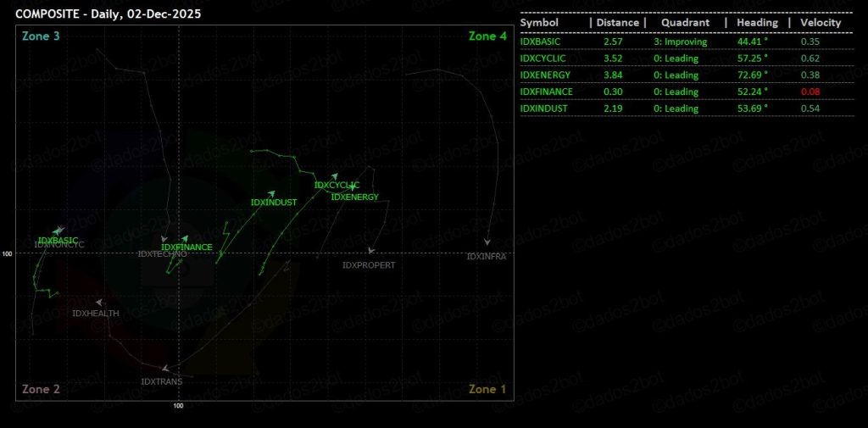Image resolution: width=868 pixels, height=428 pixels.
Task: Click the Heading column header
Action: click(757, 23)
